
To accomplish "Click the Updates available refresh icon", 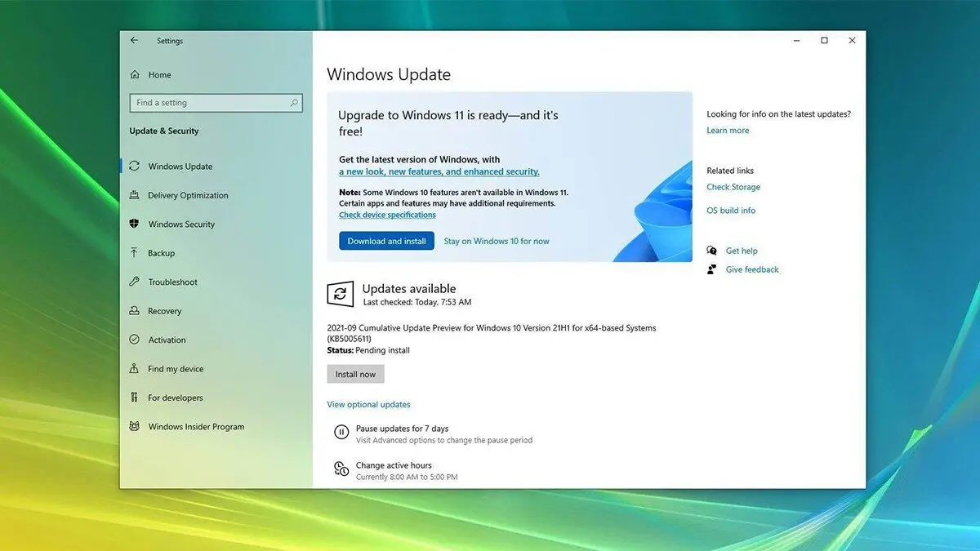I will 341,295.
